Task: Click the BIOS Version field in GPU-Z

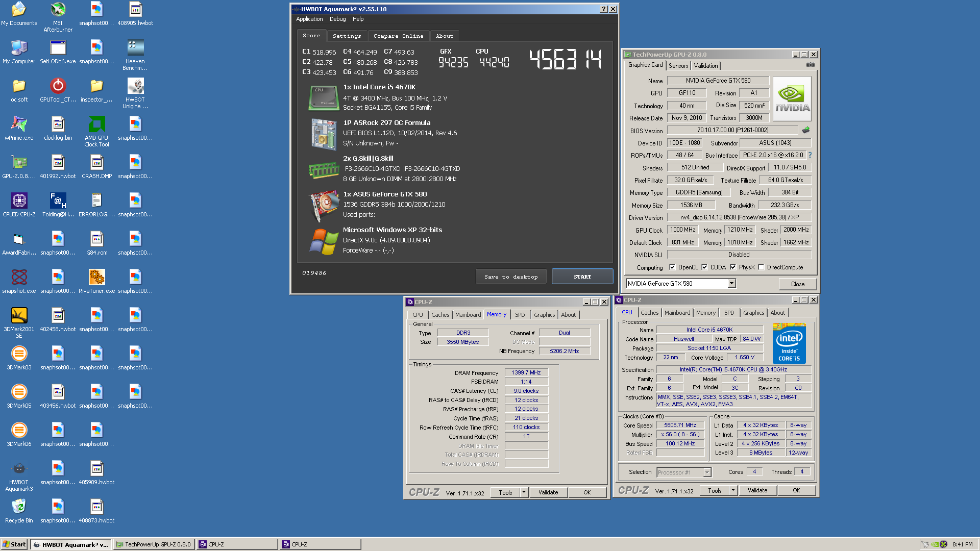Action: [732, 130]
